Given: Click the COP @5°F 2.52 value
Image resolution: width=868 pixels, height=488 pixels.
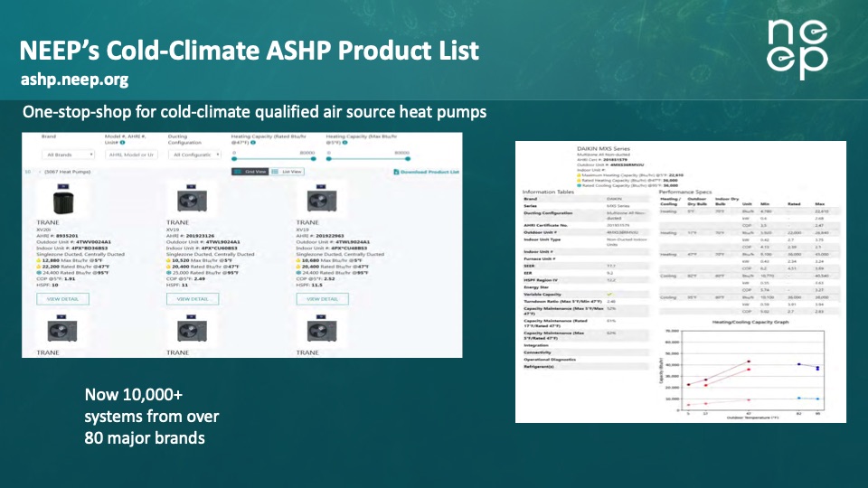Looking at the screenshot, I should [x=327, y=279].
